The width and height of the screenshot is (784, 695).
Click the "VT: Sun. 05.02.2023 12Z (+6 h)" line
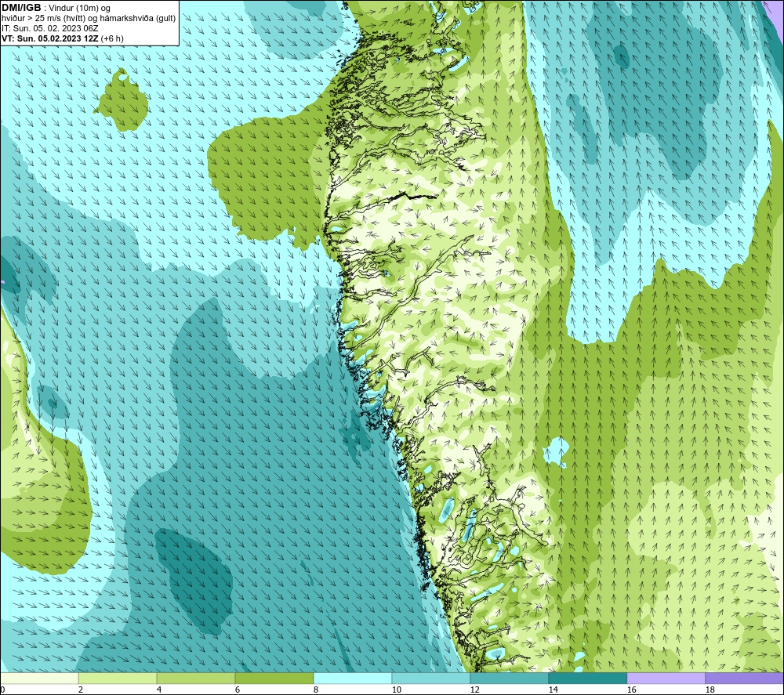(63, 38)
